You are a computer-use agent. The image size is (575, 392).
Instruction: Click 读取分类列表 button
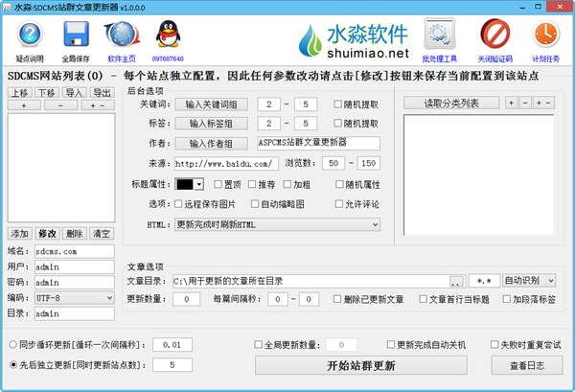pos(451,104)
